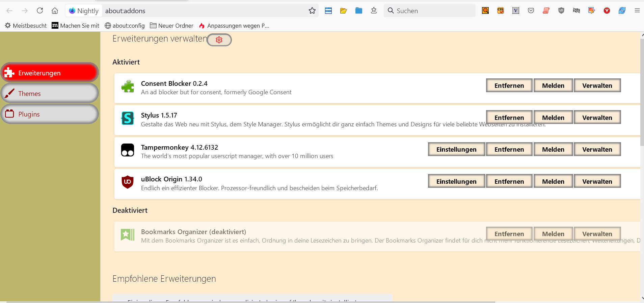Report Tampermonkey via Melden
Screen dimensions: 644x303
(553, 149)
